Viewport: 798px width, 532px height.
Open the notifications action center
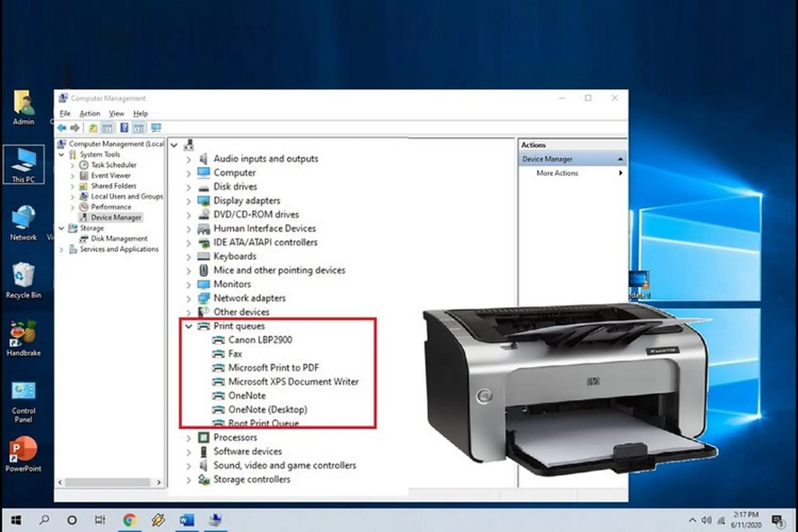coord(778,520)
